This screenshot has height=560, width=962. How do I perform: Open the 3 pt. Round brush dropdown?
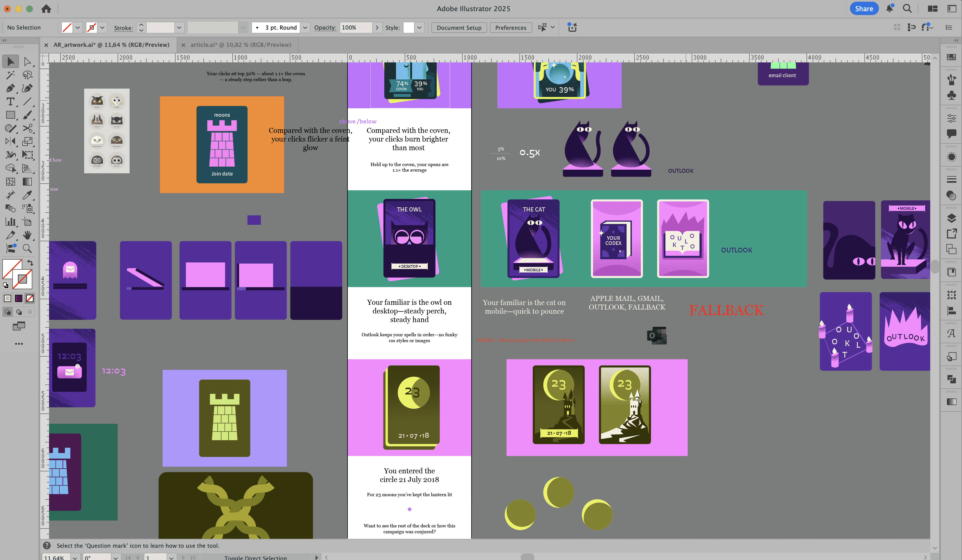305,28
